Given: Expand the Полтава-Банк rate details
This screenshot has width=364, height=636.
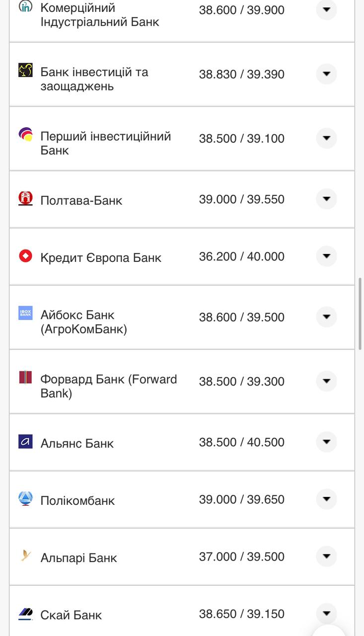Looking at the screenshot, I should (x=326, y=199).
